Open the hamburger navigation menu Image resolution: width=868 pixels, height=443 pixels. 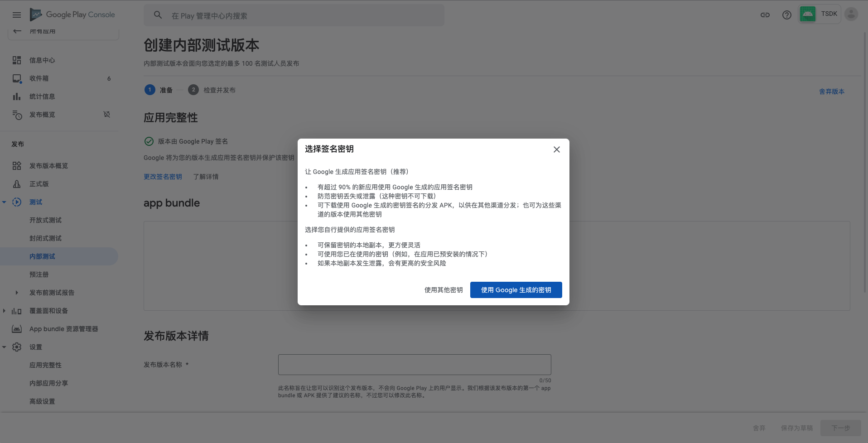[17, 15]
